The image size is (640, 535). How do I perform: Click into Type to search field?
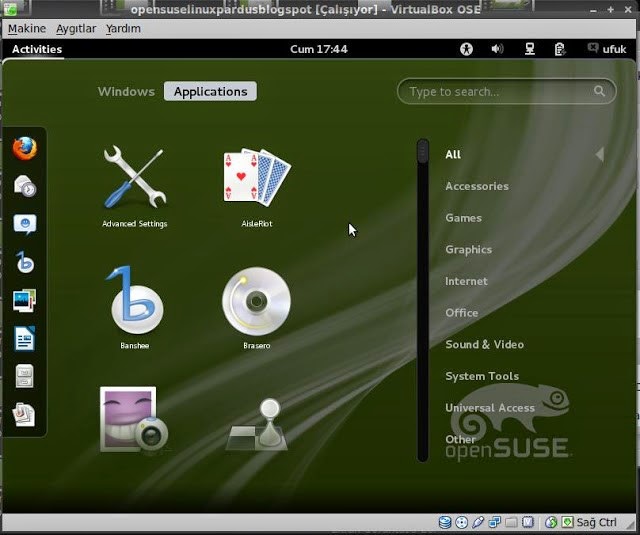(x=507, y=91)
